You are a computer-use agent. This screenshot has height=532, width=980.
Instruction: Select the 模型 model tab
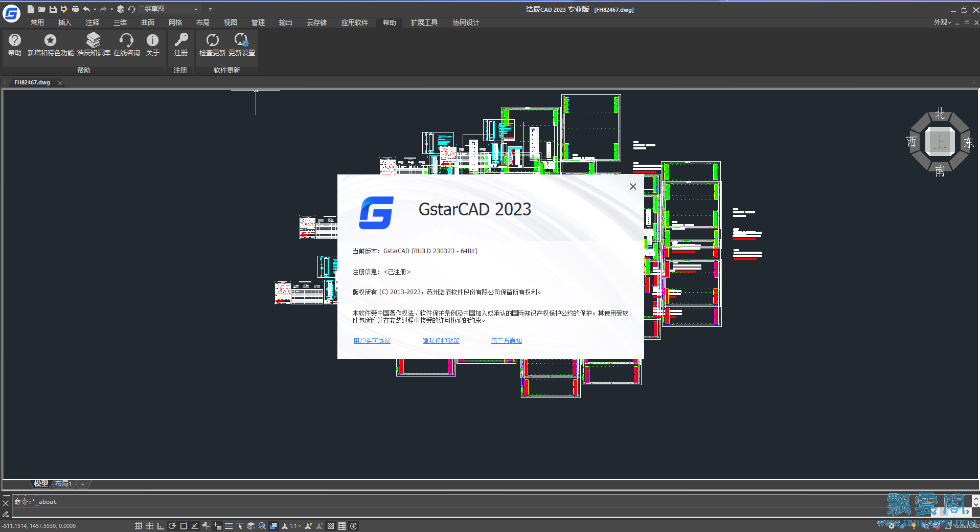click(x=41, y=483)
